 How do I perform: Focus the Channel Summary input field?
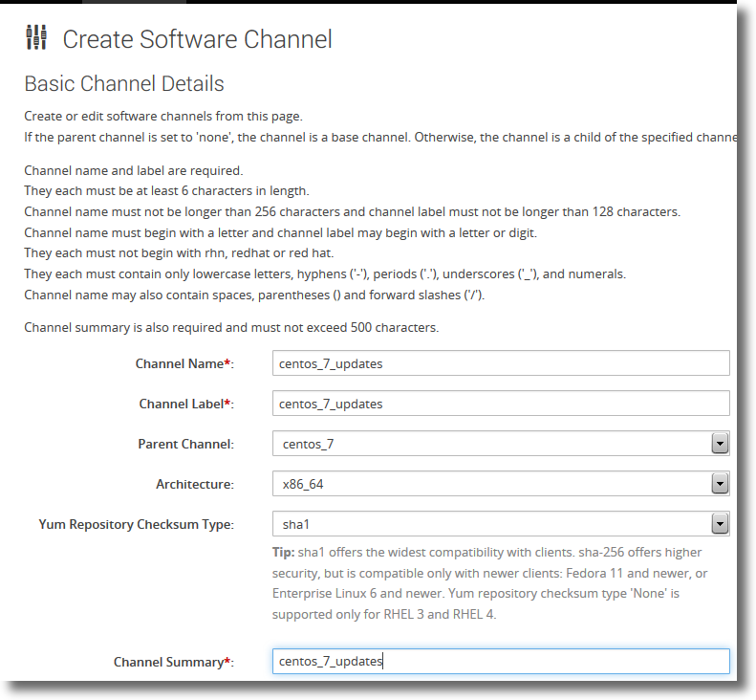(501, 661)
